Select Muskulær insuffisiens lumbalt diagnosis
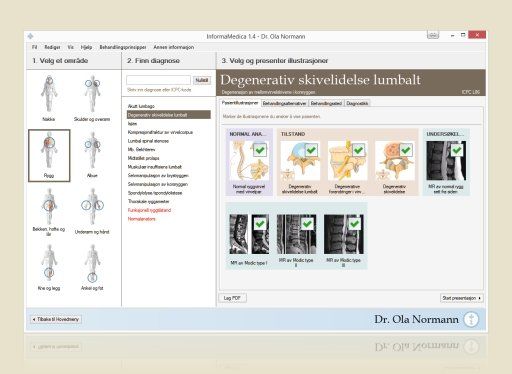This screenshot has width=512, height=374. pos(155,167)
